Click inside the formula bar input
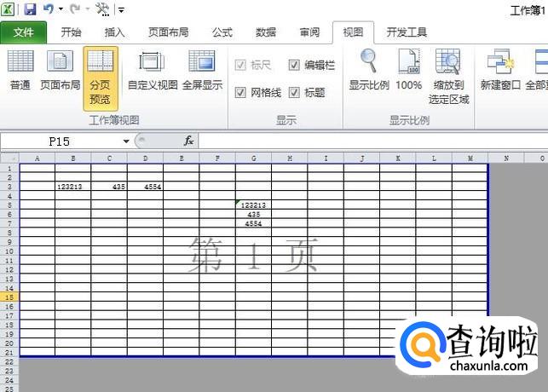 (373, 141)
